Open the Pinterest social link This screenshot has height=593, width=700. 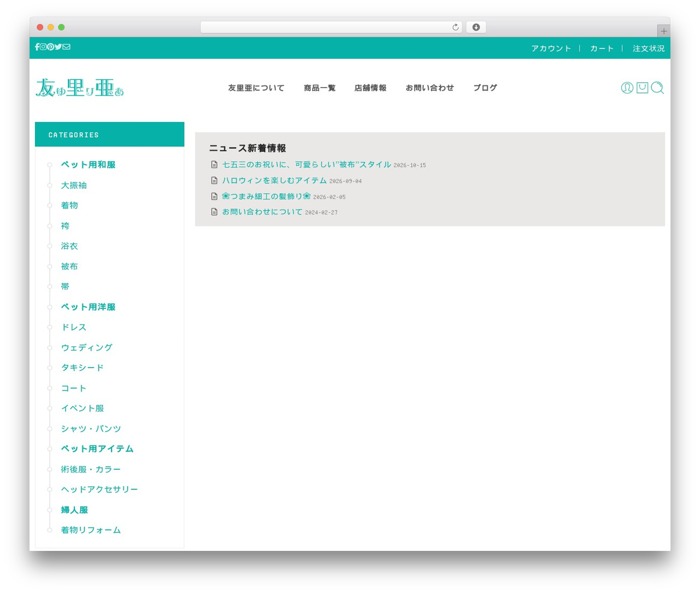[50, 47]
